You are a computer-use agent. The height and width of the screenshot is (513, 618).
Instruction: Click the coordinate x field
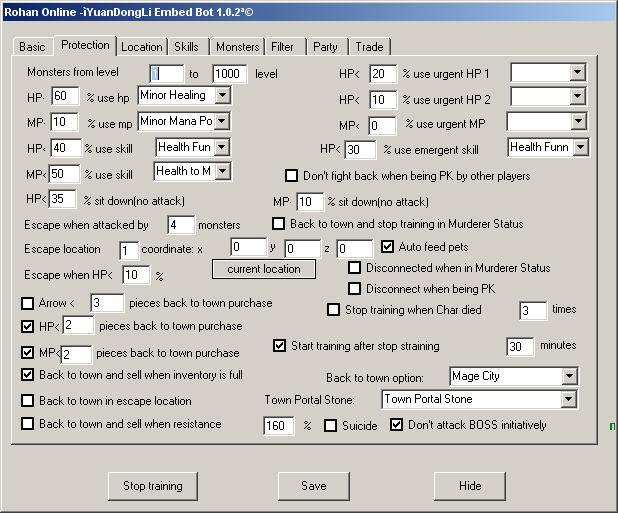(248, 247)
